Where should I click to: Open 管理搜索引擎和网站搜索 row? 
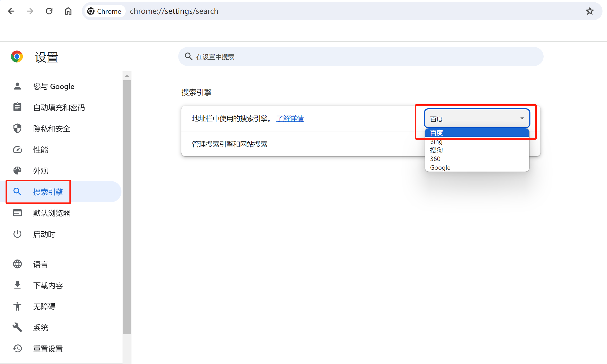point(230,144)
